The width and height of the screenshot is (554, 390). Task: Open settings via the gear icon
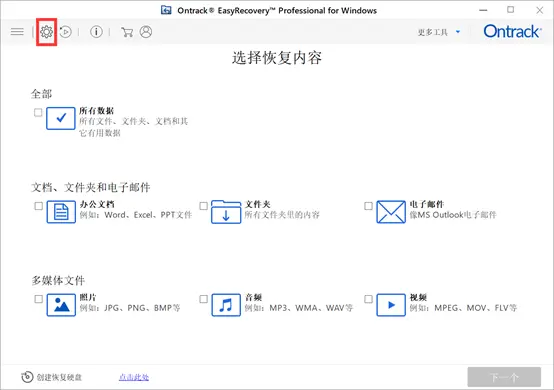pos(46,32)
